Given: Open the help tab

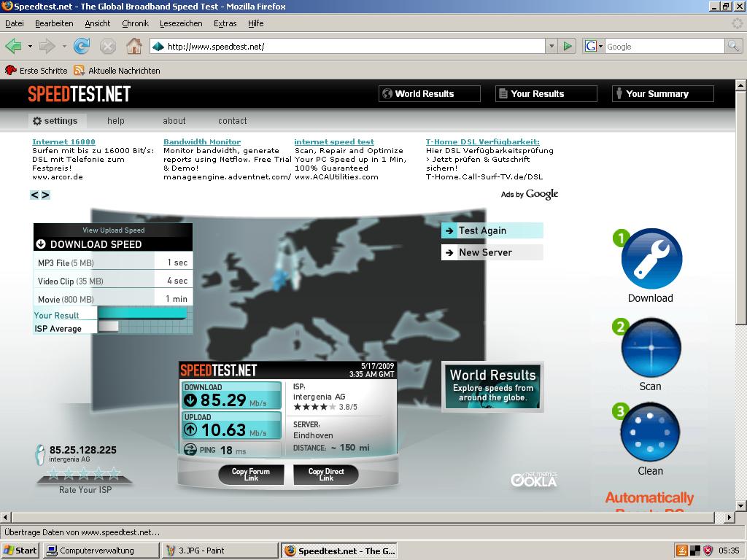Looking at the screenshot, I should (116, 121).
